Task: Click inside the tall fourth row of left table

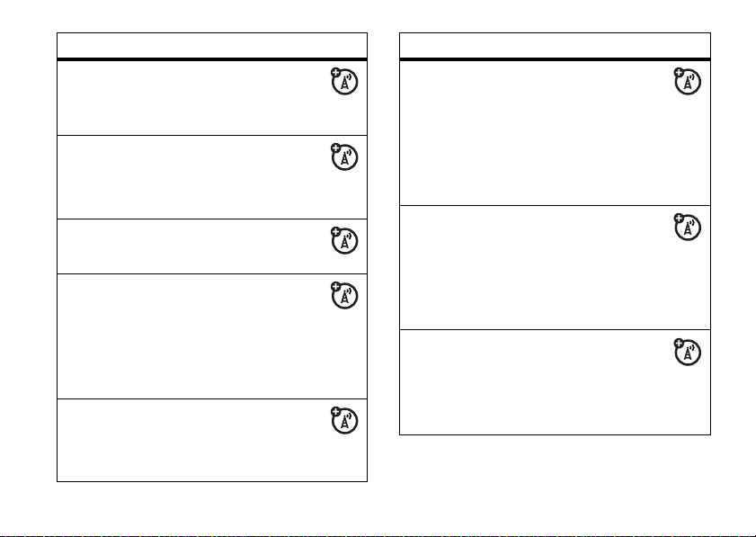Action: (212, 336)
